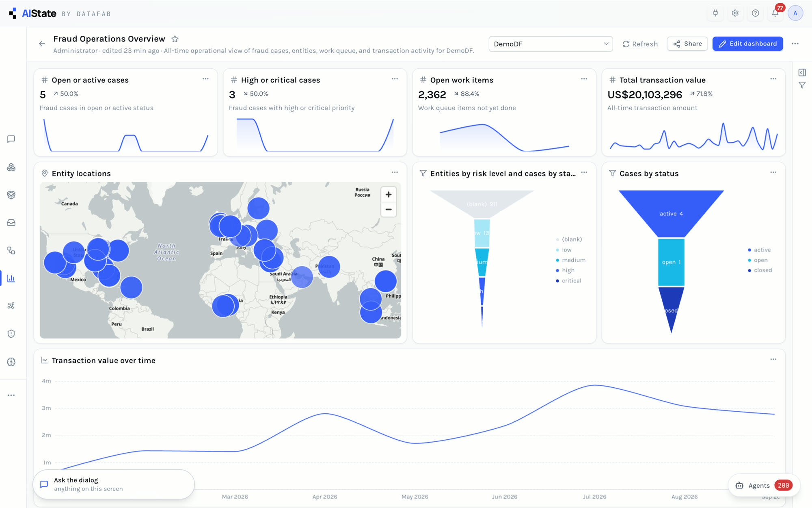Image resolution: width=812 pixels, height=508 pixels.
Task: Open the graph nodes icon in the sidebar
Action: pyautogui.click(x=11, y=306)
